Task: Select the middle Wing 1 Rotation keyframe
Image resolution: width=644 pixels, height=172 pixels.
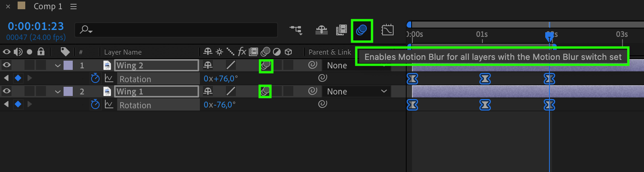Action: click(x=485, y=105)
